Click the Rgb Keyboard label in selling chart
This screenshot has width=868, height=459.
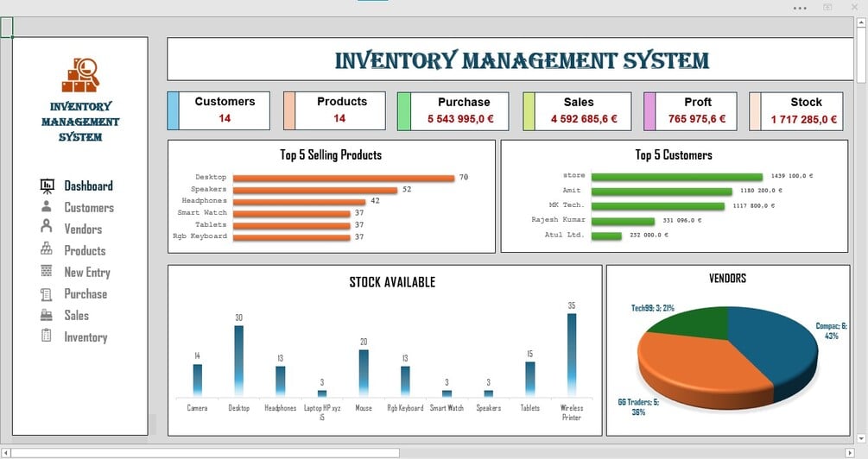point(200,236)
